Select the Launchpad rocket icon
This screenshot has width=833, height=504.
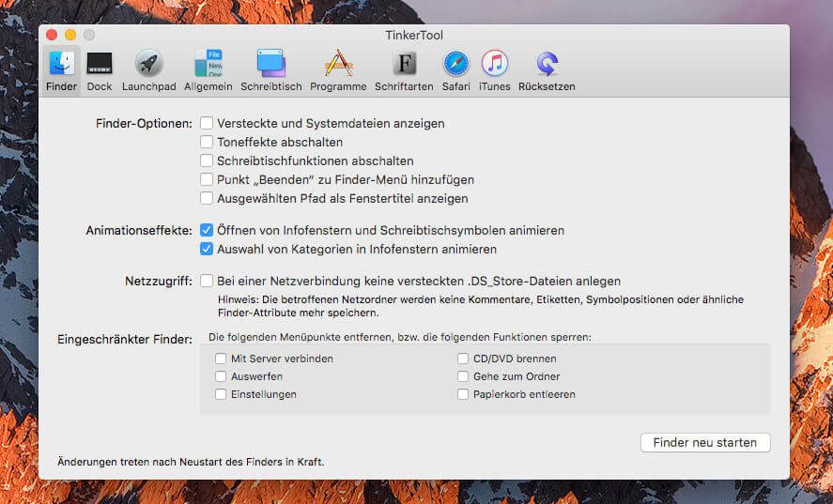point(148,64)
